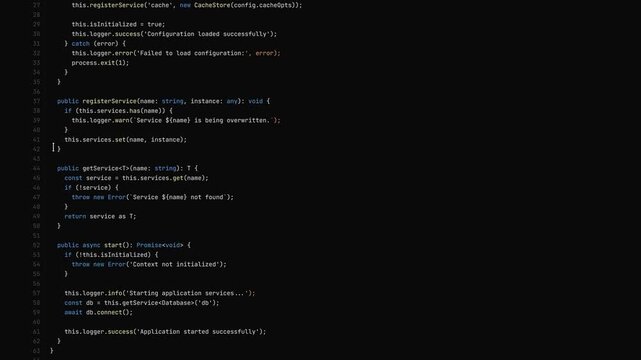Click the 'Starting application services...' string
Image resolution: width=641 pixels, height=360 pixels.
pos(187,293)
